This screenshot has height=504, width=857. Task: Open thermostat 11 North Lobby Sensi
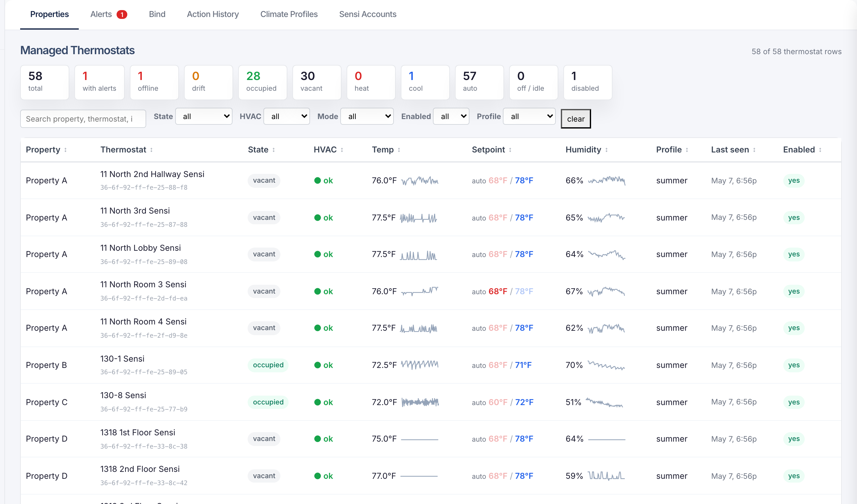[141, 248]
